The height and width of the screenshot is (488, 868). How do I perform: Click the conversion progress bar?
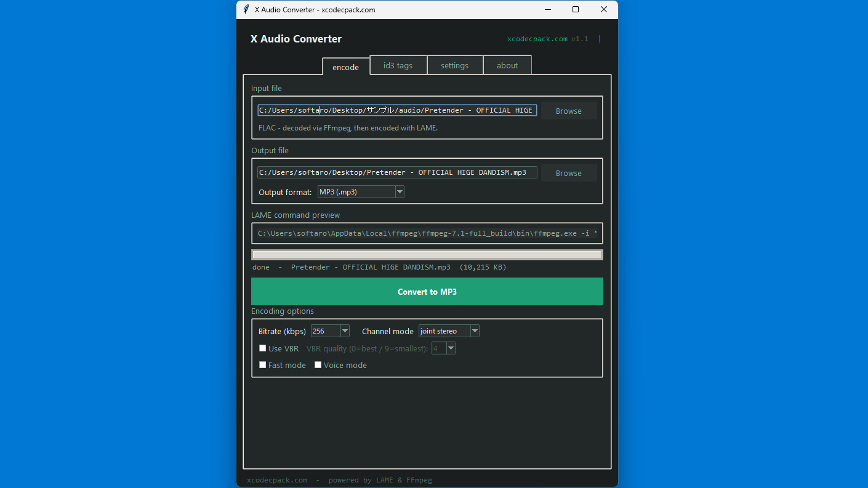pos(427,254)
